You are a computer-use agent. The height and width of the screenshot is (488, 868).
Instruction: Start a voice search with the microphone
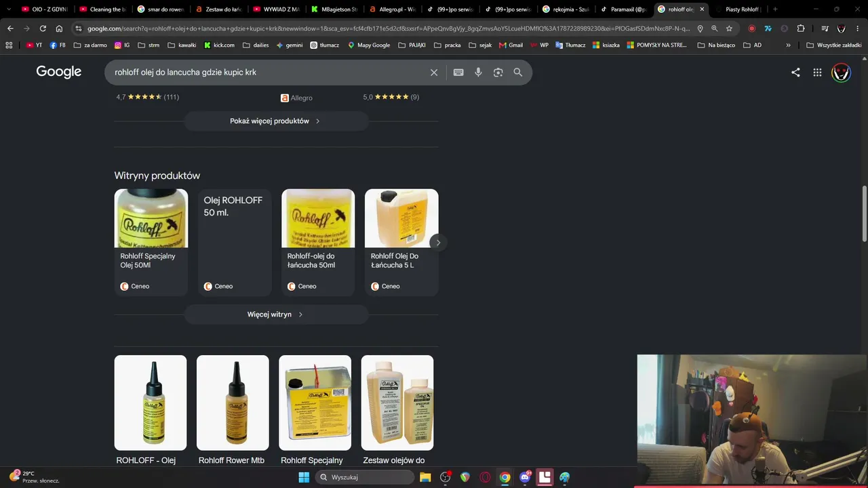[478, 73]
